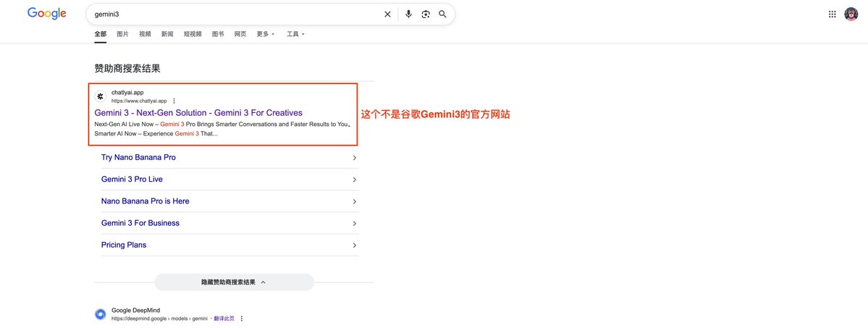Click the https://www.chatlyai.app URL text
The image size is (868, 328).
(139, 101)
